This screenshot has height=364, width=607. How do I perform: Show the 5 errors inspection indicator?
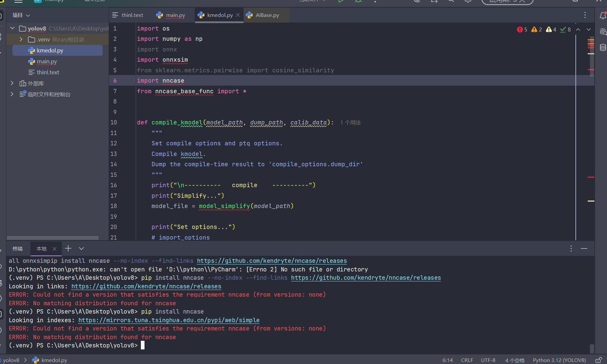click(522, 30)
